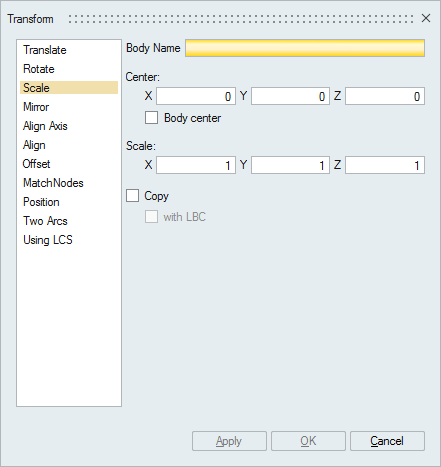Pick Offset in the transform list
This screenshot has width=441, height=467.
69,164
